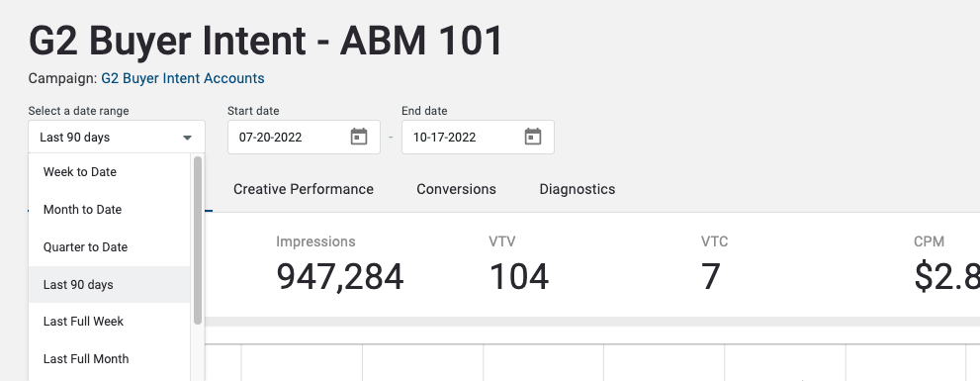Open the G2 Buyer Intent Accounts campaign link
Image resolution: width=980 pixels, height=381 pixels.
click(x=183, y=78)
